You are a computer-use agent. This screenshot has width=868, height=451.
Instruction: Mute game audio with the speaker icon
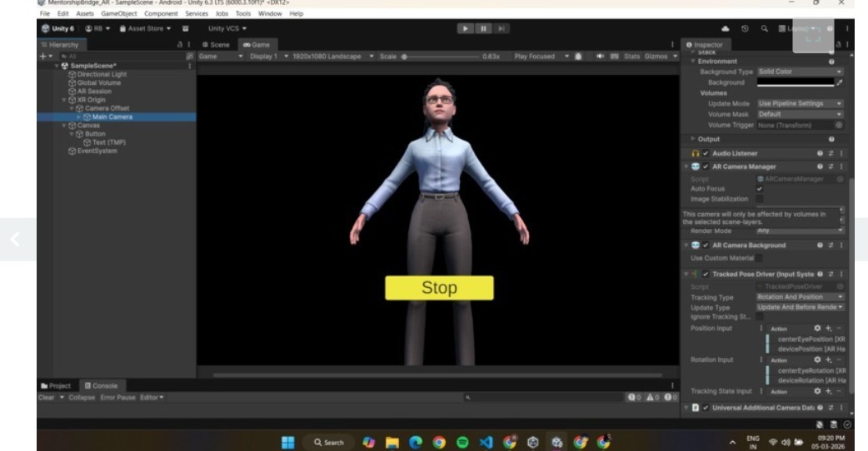pos(600,57)
